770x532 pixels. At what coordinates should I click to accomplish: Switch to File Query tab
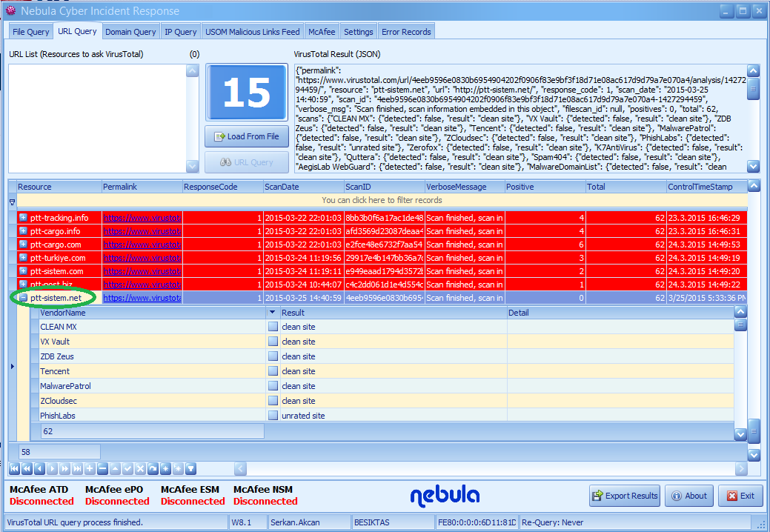coord(31,32)
